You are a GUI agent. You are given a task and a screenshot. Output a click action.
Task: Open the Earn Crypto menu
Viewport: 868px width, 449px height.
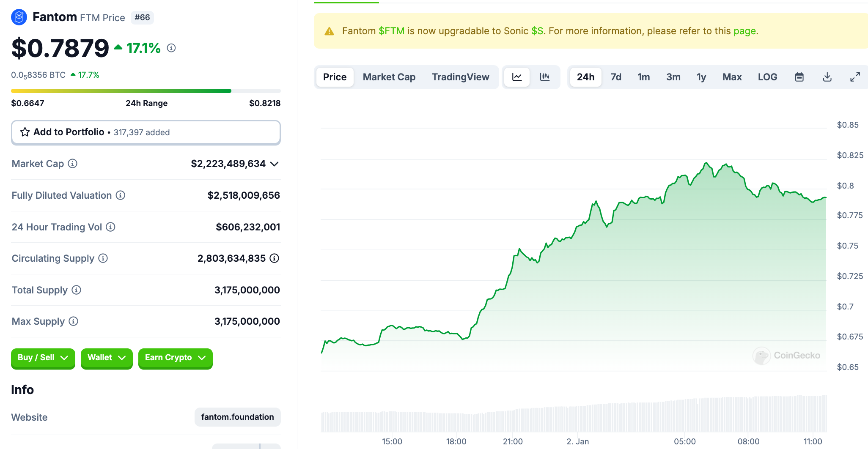175,358
